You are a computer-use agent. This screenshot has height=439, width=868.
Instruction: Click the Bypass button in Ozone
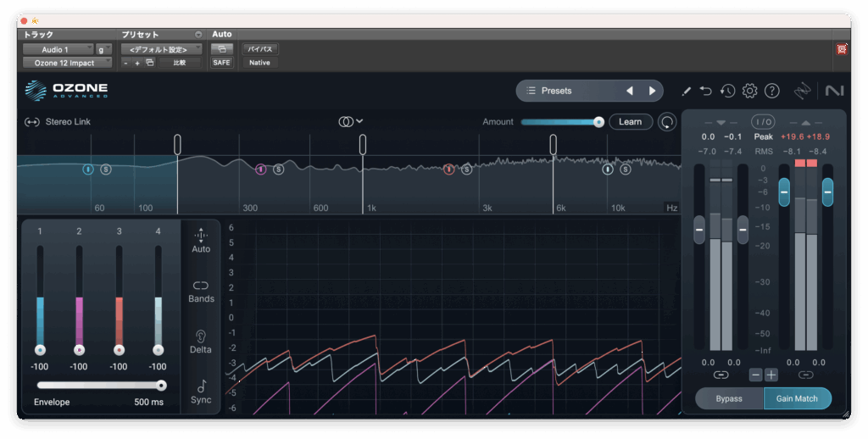click(x=729, y=398)
